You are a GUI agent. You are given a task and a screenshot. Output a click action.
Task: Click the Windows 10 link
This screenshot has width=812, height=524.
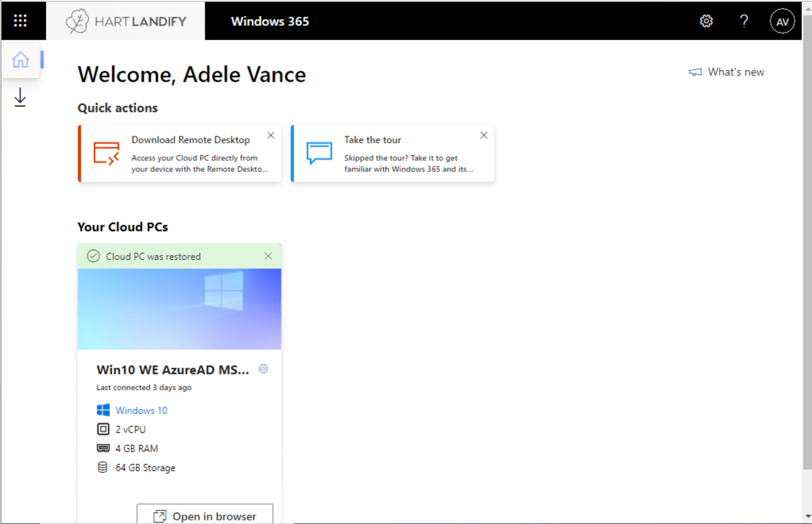tap(141, 410)
